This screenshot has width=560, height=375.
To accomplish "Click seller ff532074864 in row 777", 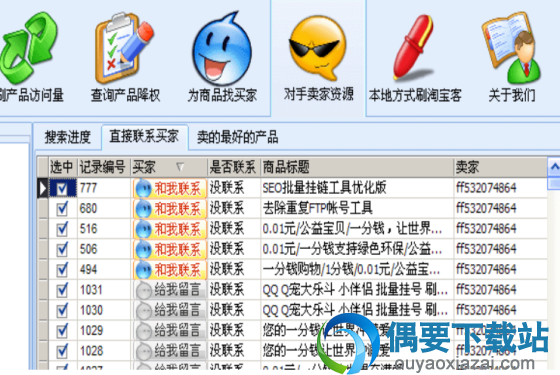I will coord(486,188).
